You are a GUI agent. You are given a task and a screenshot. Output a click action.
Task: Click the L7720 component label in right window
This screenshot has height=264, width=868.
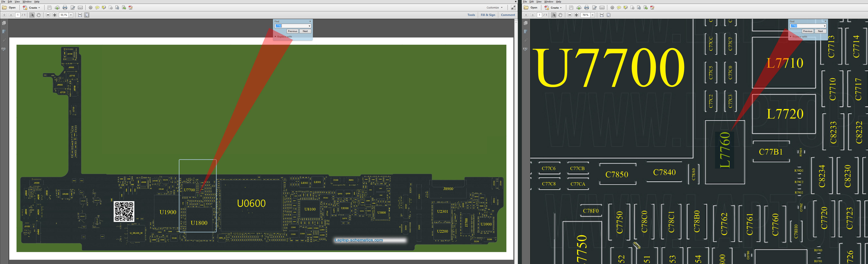785,114
